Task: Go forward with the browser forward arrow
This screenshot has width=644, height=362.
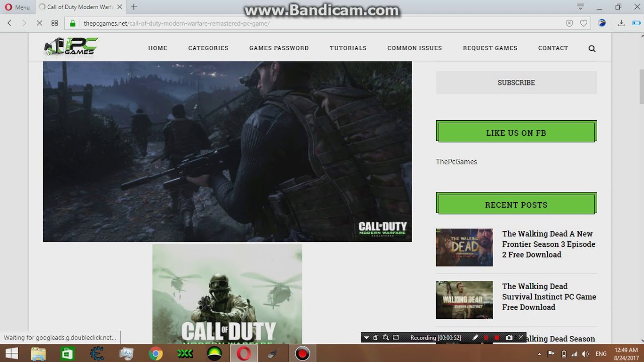Action: click(x=24, y=23)
